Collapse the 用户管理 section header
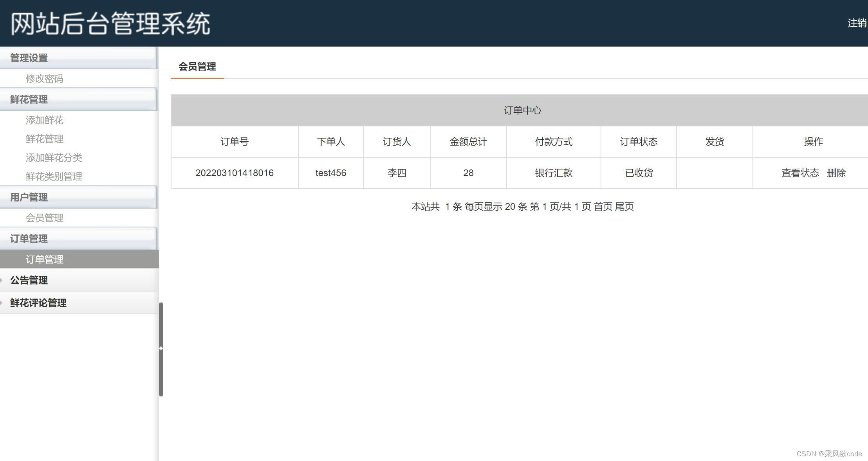The width and height of the screenshot is (868, 461). 29,197
